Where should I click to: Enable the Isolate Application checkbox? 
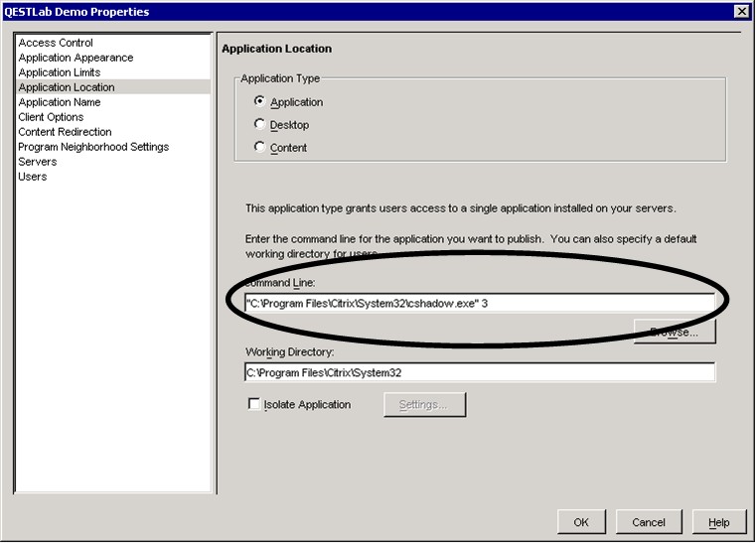coord(254,404)
